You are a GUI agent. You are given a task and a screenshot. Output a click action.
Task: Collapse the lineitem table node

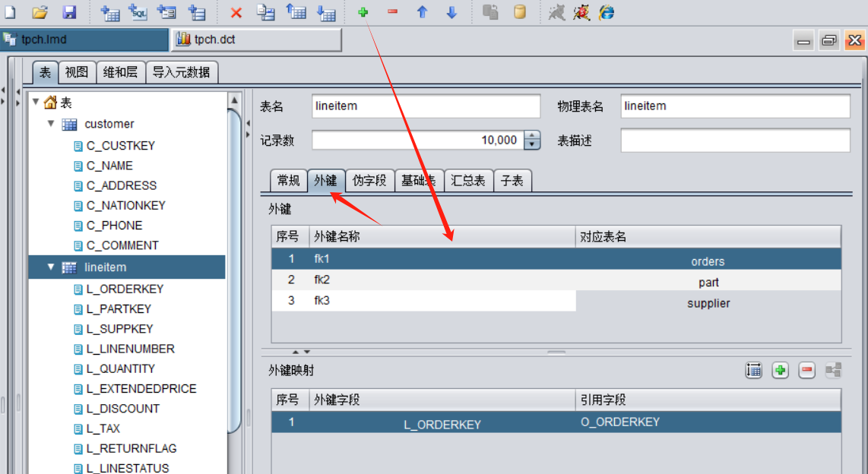51,267
